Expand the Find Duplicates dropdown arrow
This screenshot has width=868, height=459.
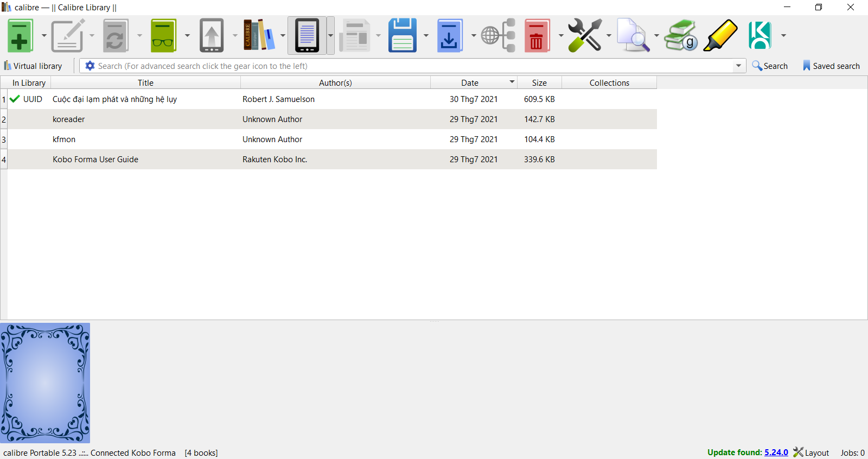pyautogui.click(x=656, y=36)
